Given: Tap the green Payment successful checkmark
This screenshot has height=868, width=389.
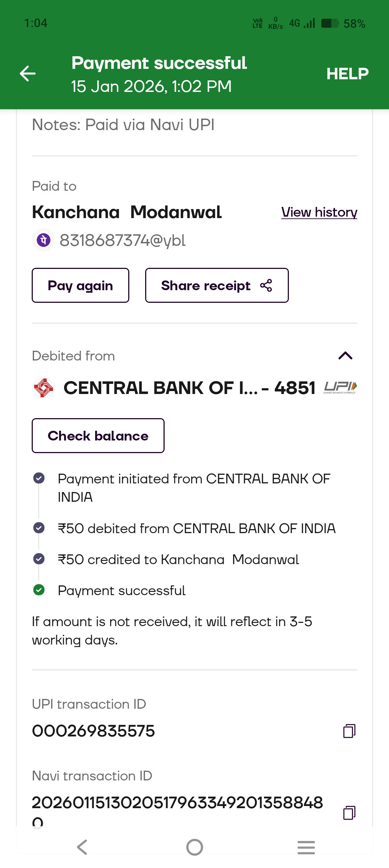Looking at the screenshot, I should pos(39,590).
